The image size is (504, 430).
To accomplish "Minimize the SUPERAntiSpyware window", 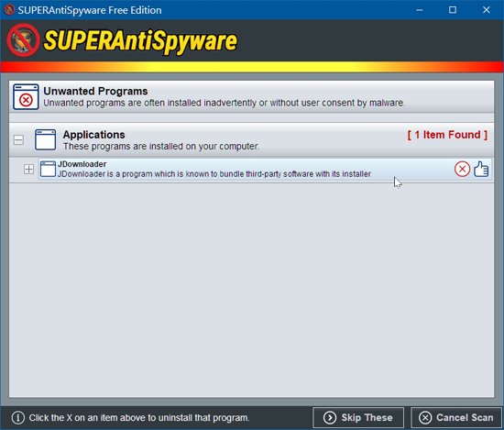I will 420,10.
